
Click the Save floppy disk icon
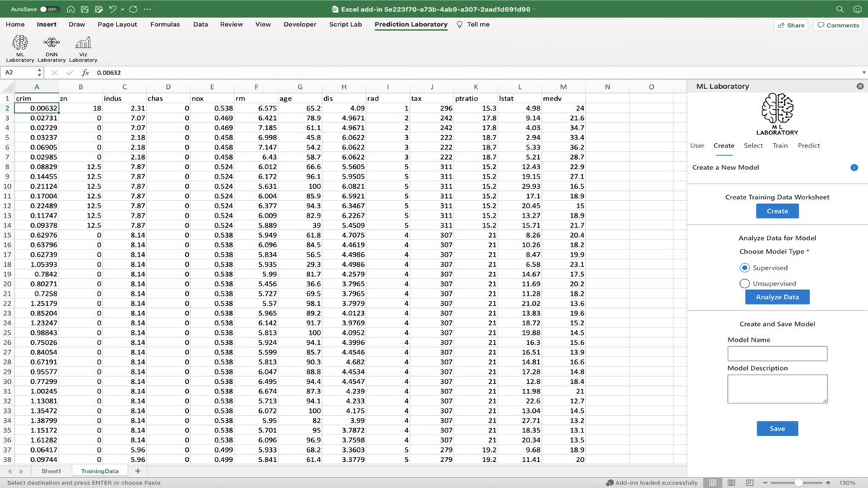tap(85, 9)
